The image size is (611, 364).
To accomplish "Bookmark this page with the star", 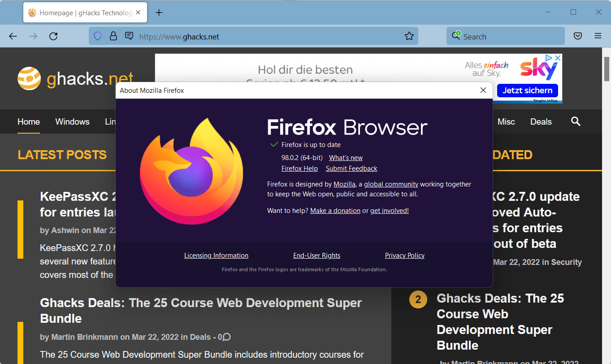I will click(409, 36).
